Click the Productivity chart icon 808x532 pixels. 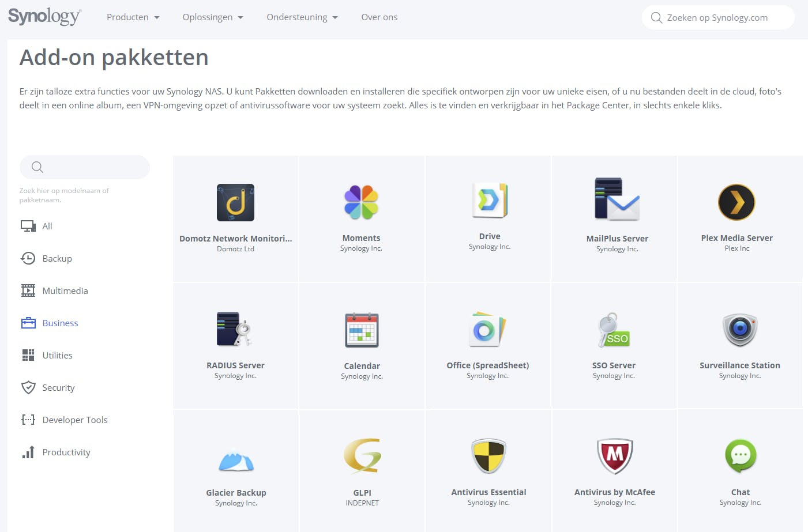[x=28, y=452]
